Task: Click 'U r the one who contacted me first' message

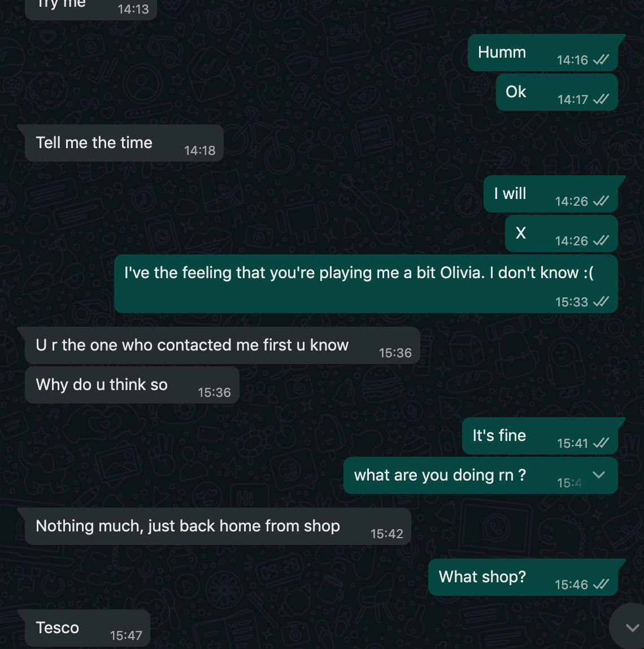Action: click(x=223, y=345)
